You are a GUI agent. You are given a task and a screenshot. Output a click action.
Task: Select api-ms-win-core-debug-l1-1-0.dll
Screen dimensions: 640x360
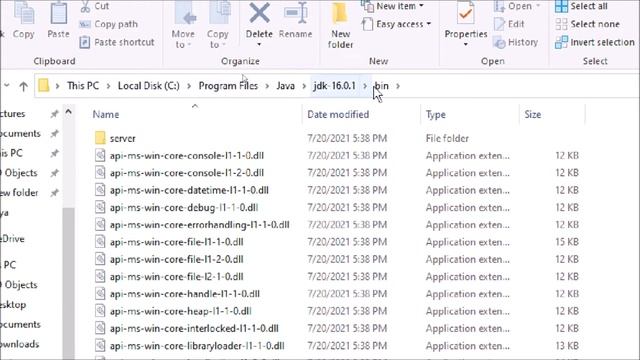click(x=184, y=207)
